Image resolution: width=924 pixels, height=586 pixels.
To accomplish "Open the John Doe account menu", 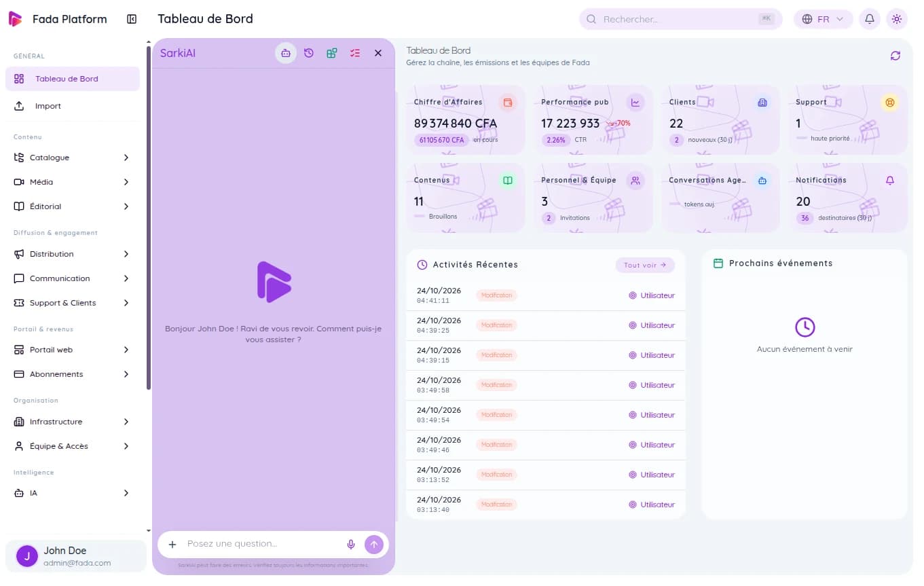I will (76, 556).
